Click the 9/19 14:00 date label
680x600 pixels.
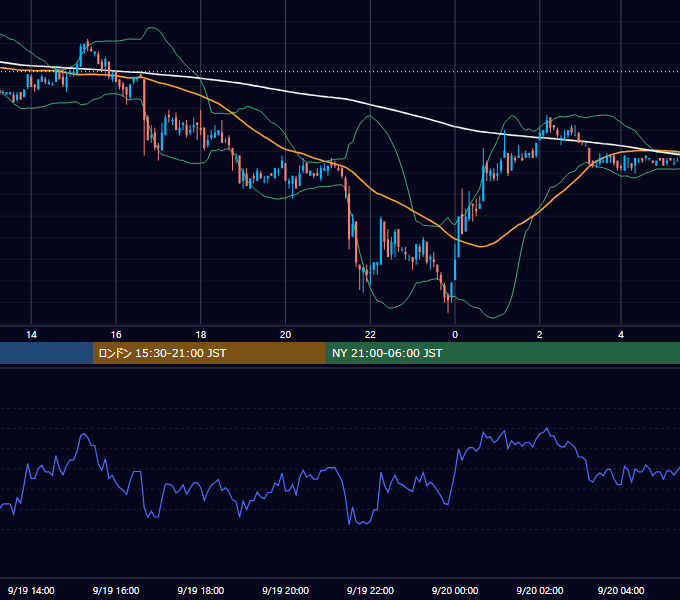(x=31, y=590)
